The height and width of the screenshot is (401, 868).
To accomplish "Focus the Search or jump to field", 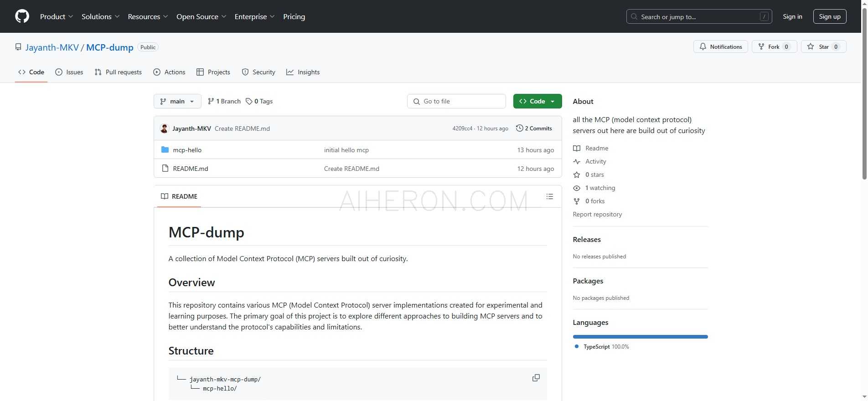I will click(x=699, y=16).
